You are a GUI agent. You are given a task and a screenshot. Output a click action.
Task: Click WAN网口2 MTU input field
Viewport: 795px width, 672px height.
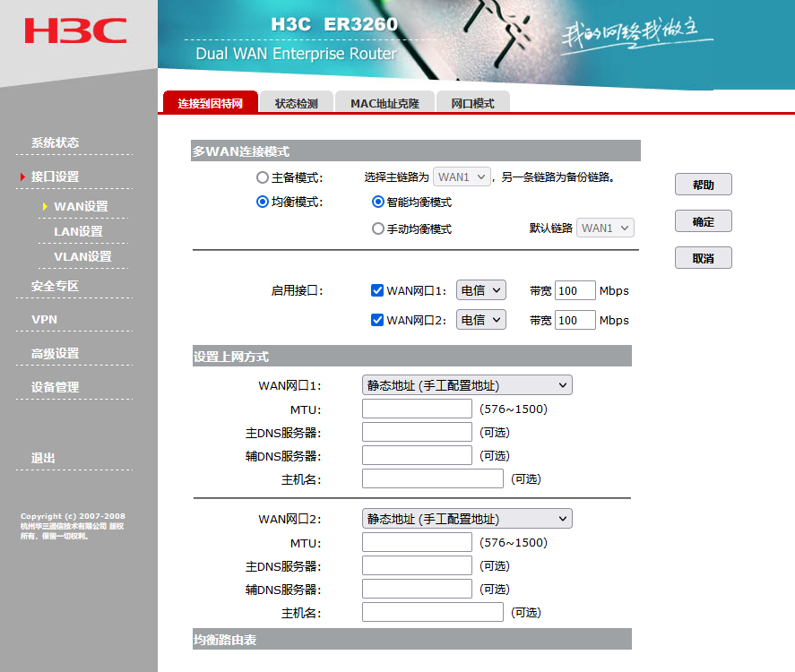[417, 542]
